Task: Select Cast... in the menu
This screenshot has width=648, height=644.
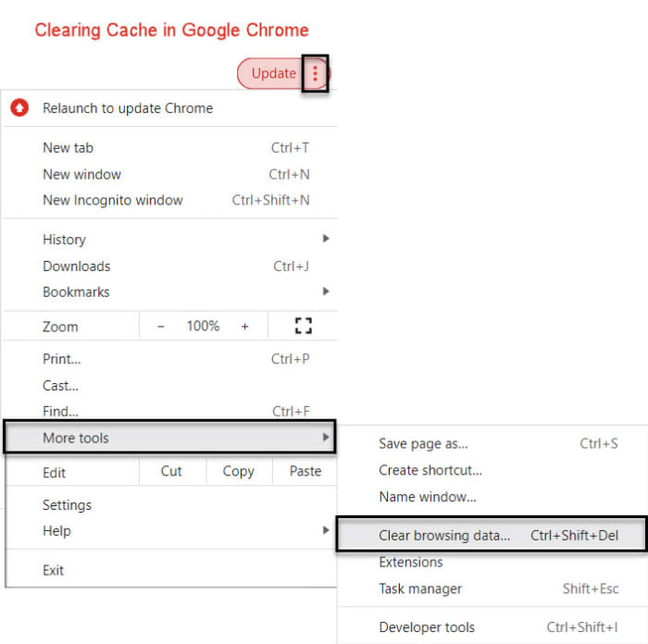Action: 169,386
